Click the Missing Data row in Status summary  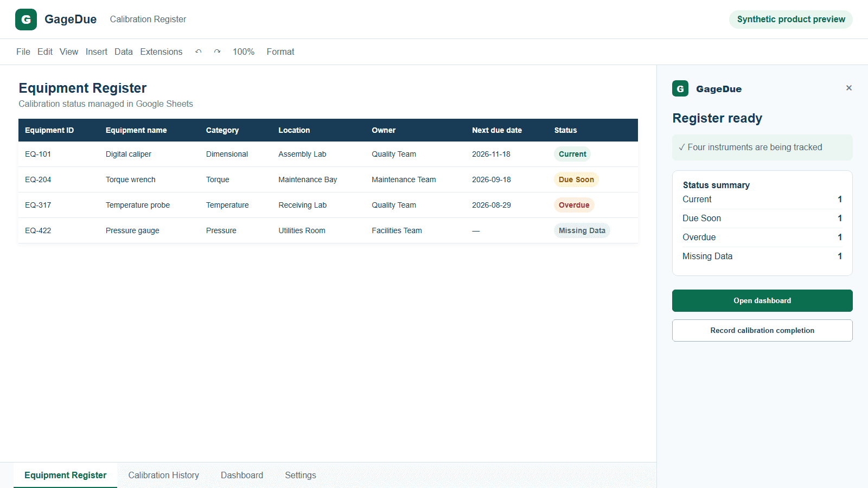pos(762,256)
